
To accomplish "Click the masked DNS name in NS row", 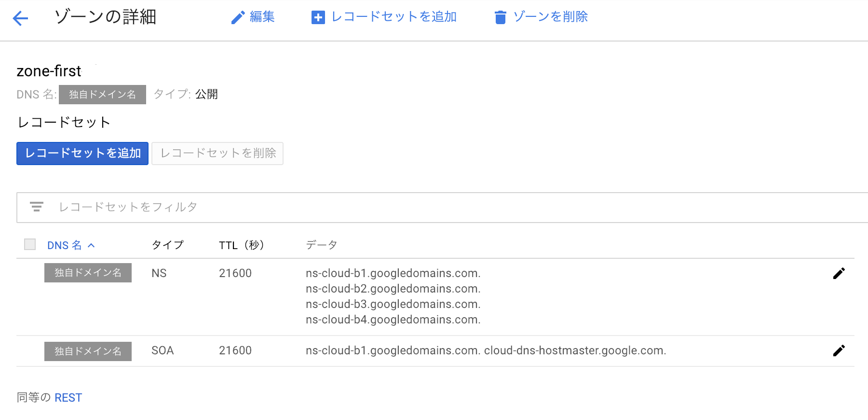I will point(88,273).
